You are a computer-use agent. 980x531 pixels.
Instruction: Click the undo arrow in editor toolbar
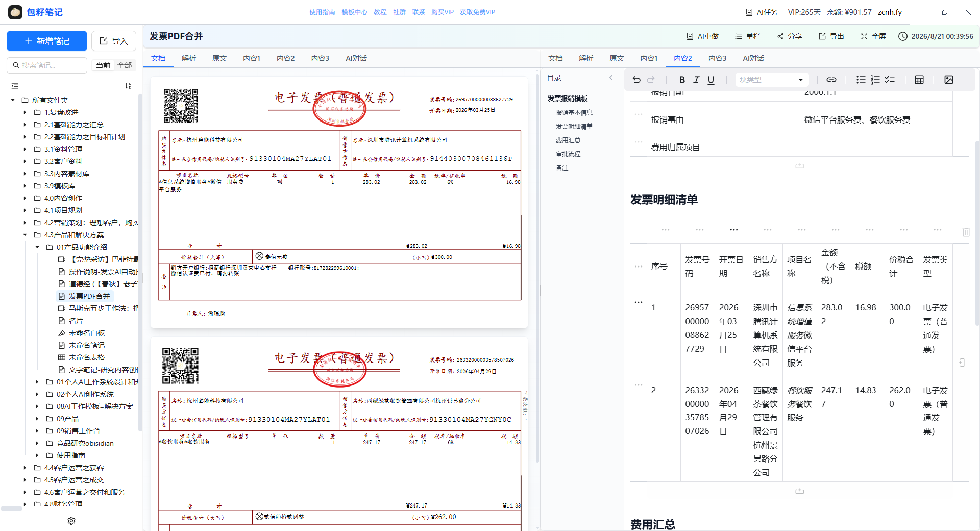tap(636, 80)
